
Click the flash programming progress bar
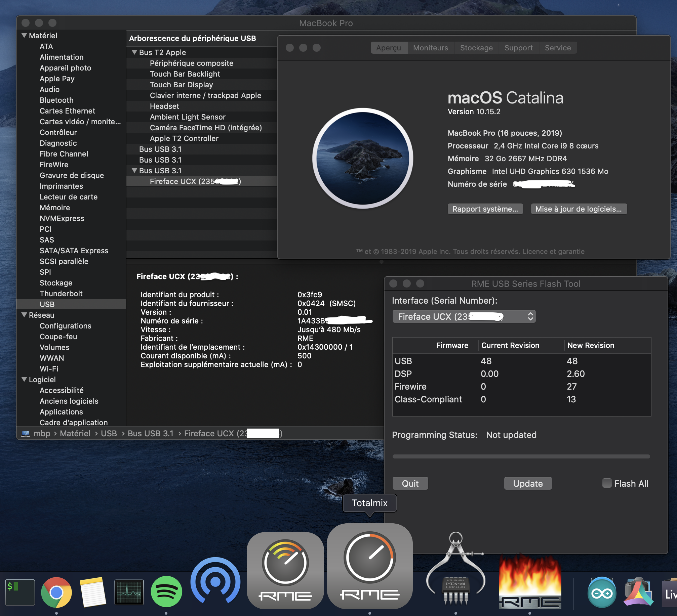(x=521, y=456)
